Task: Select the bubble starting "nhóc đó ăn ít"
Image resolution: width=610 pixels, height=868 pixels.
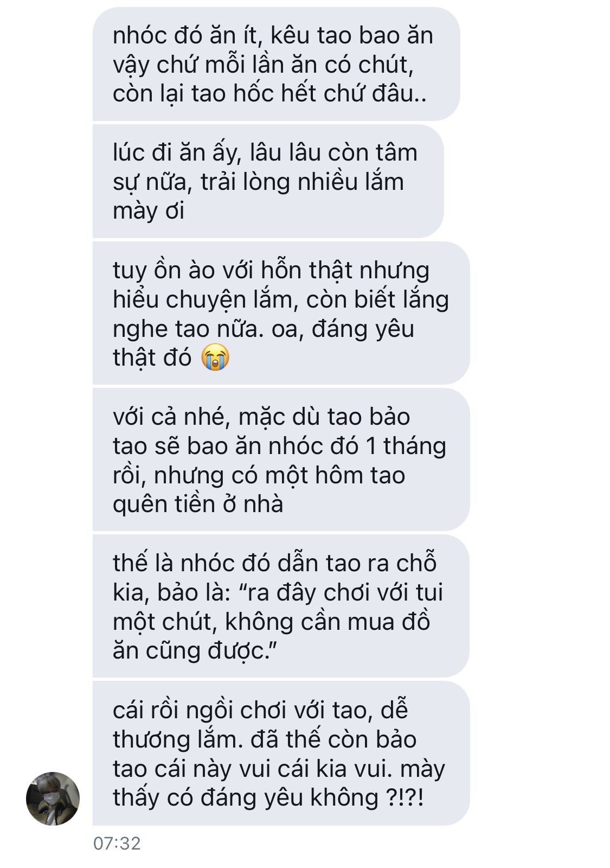Action: coord(277,64)
